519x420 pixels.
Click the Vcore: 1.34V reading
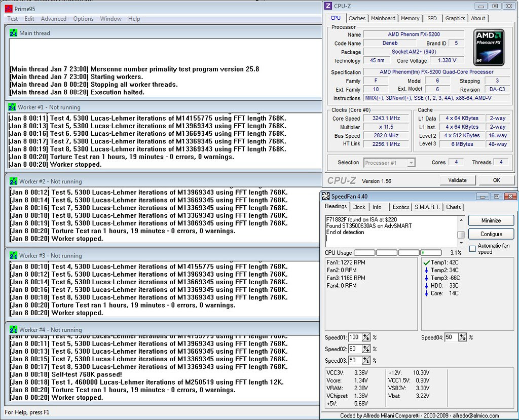tap(347, 380)
